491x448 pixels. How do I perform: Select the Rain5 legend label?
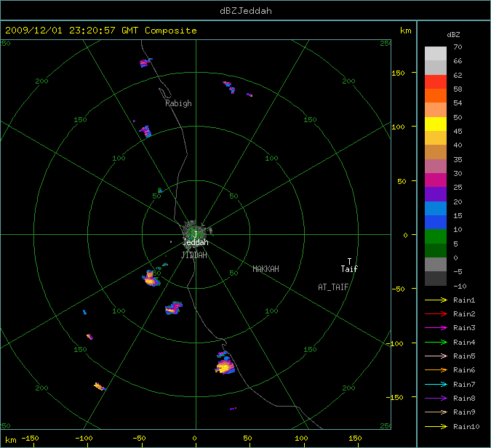pyautogui.click(x=464, y=356)
